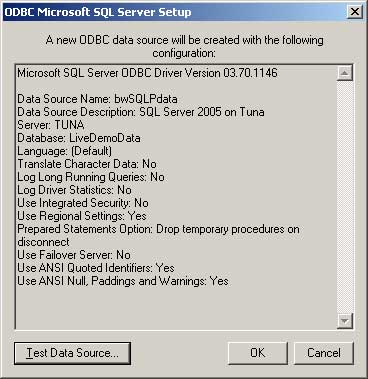Click the Use ANSI Quoted Identifiers line
368x379 pixels.
coord(96,268)
